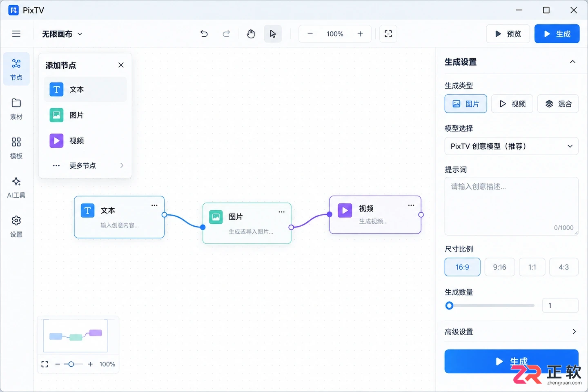
Task: Choose the 4:3 aspect ratio
Action: click(x=564, y=267)
